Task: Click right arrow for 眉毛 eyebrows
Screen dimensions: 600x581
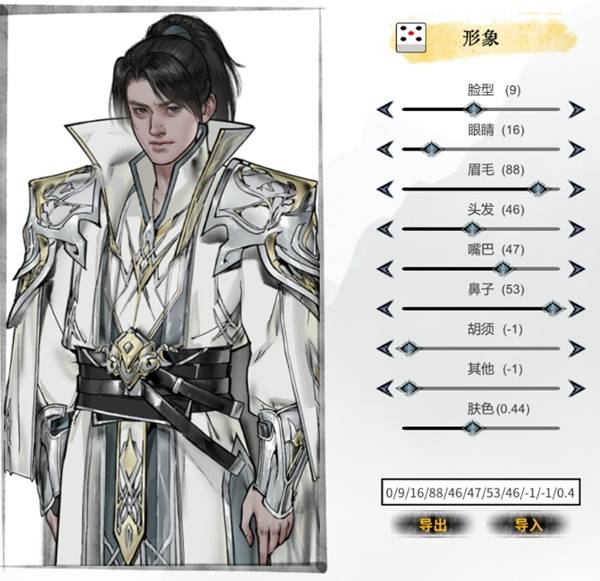Action: 576,189
